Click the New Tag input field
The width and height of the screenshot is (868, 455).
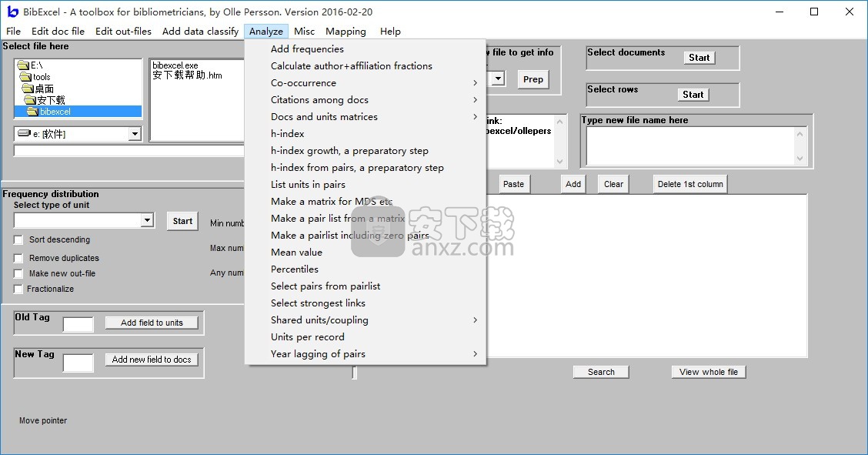(78, 363)
